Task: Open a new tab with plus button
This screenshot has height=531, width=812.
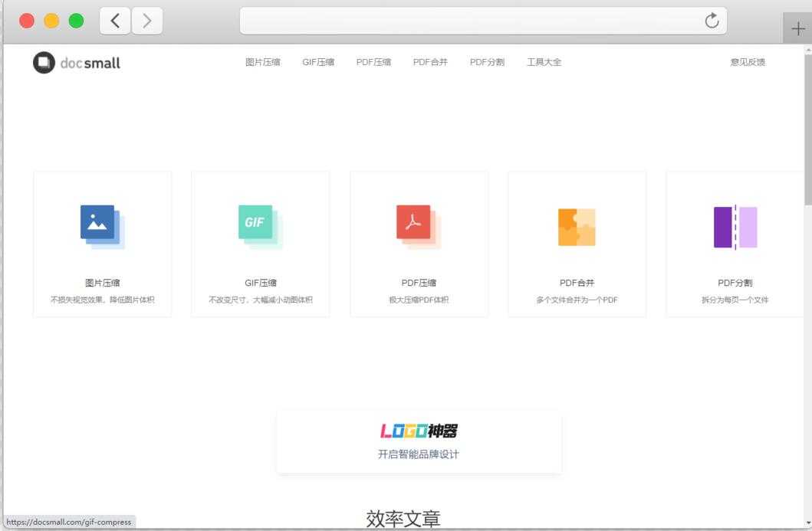Action: 797,29
